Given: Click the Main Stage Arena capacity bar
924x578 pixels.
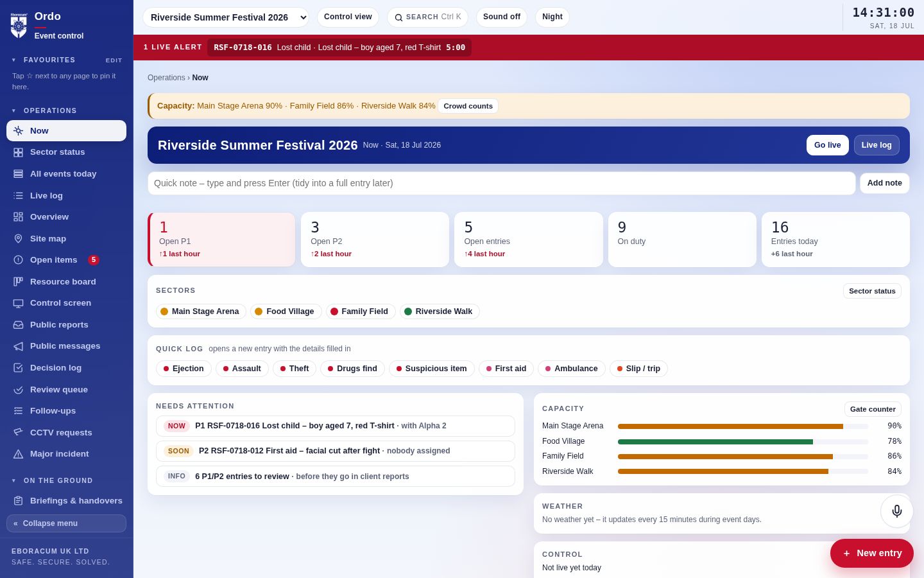Looking at the screenshot, I should (742, 426).
